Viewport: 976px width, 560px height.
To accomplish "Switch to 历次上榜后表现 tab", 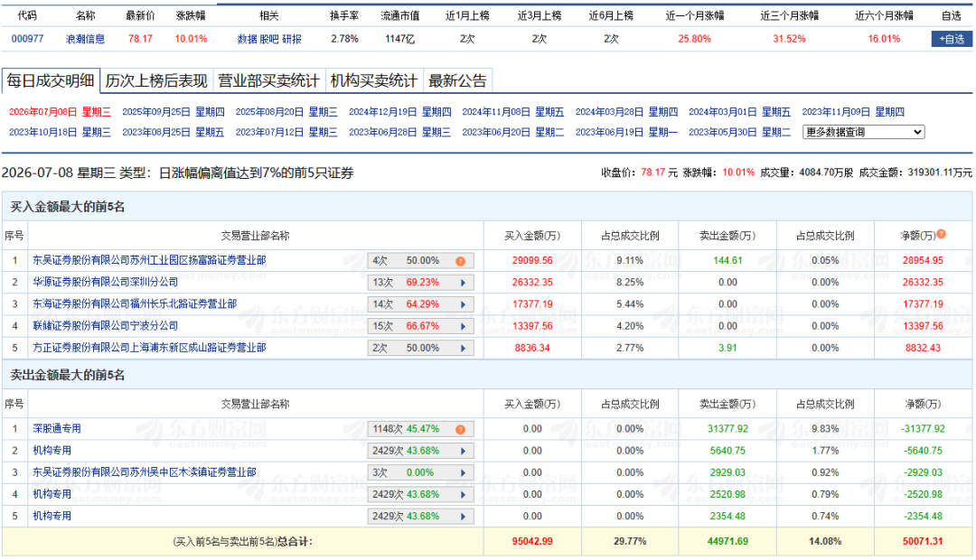I will (x=156, y=81).
